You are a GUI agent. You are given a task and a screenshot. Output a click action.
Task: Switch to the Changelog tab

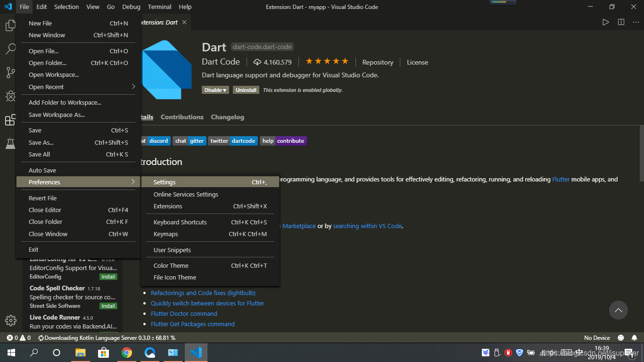[x=227, y=117]
